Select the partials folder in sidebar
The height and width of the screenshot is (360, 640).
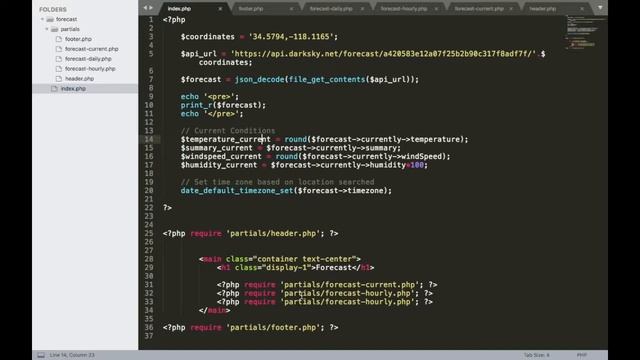70,29
